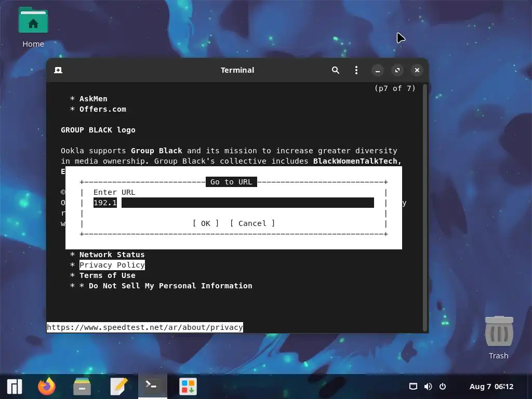
Task: Open Do Not Sell My Personal Information link
Action: [170, 286]
